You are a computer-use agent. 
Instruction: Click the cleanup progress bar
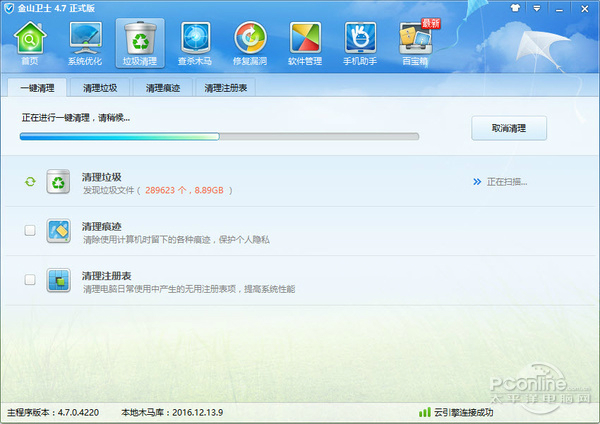219,136
